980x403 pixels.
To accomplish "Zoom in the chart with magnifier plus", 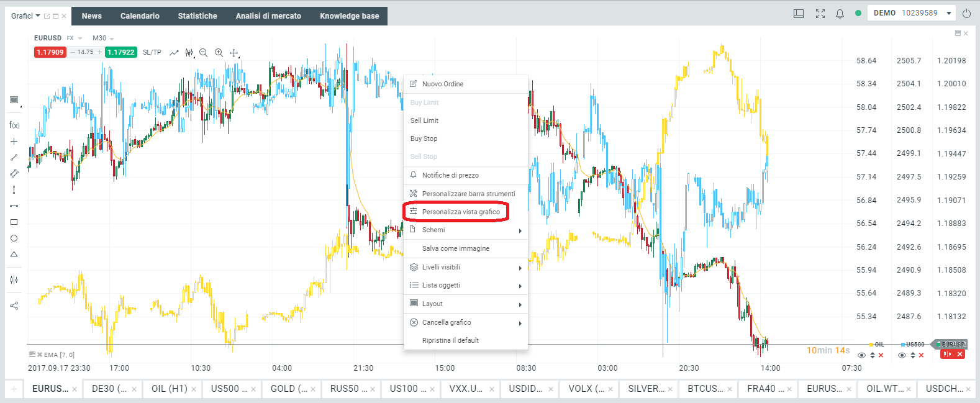I will click(x=219, y=53).
